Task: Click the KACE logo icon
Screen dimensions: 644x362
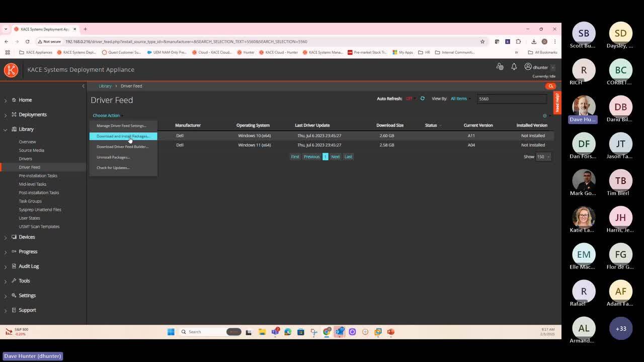Action: [11, 70]
